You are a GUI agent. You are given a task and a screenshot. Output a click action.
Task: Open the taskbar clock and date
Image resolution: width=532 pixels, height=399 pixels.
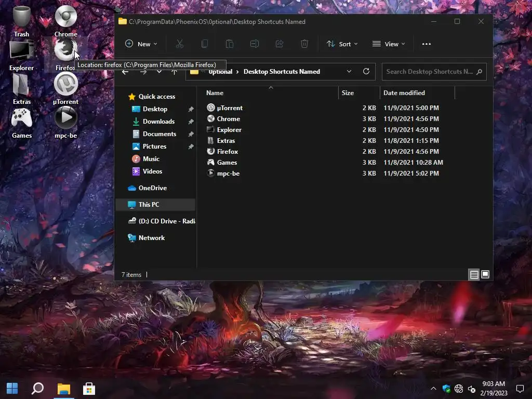pyautogui.click(x=494, y=389)
